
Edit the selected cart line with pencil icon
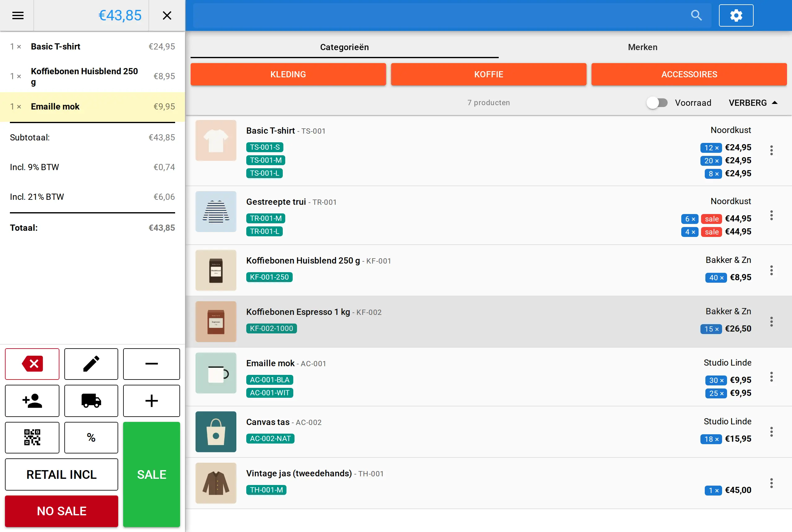91,364
